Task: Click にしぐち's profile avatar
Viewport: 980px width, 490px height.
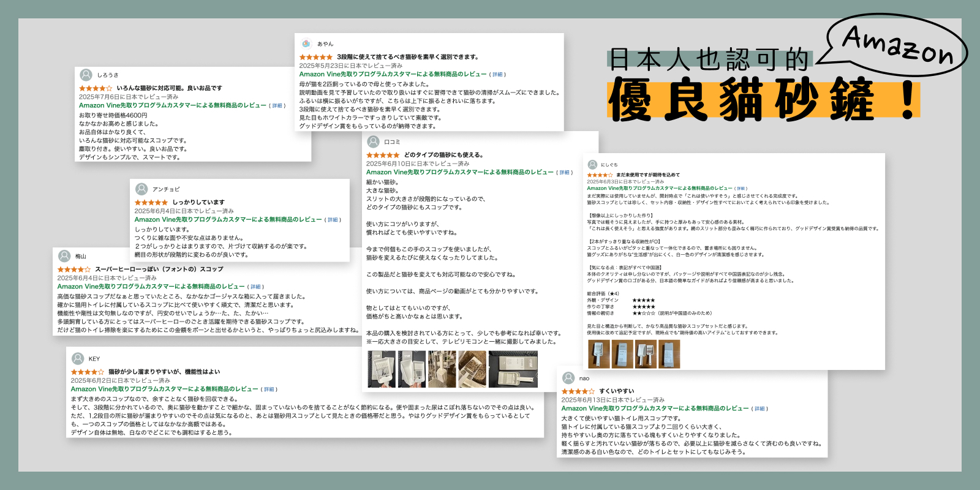Action: [x=592, y=165]
